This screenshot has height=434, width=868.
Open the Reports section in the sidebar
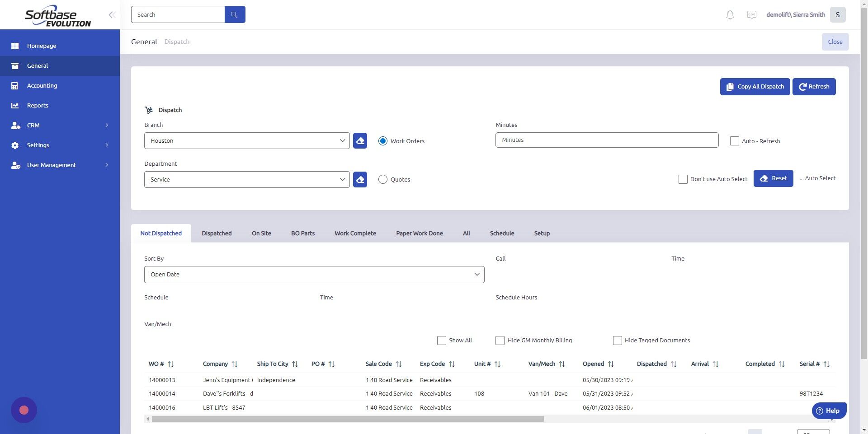tap(37, 105)
